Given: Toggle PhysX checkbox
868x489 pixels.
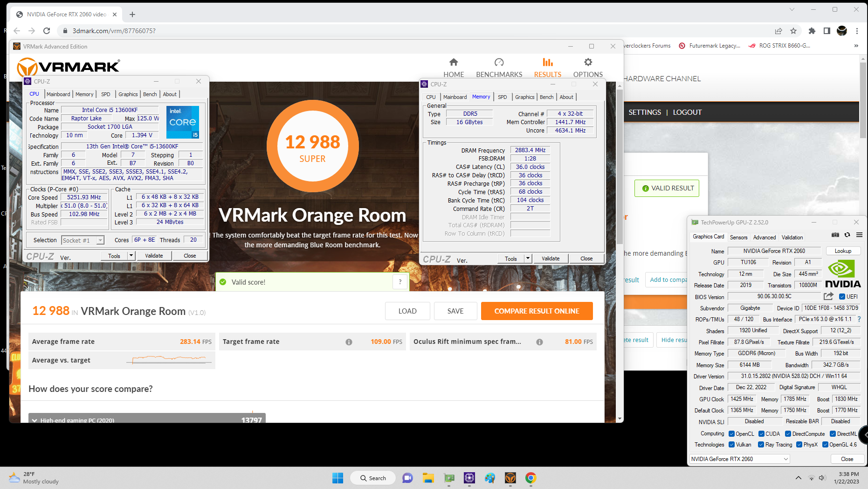Looking at the screenshot, I should [x=799, y=445].
